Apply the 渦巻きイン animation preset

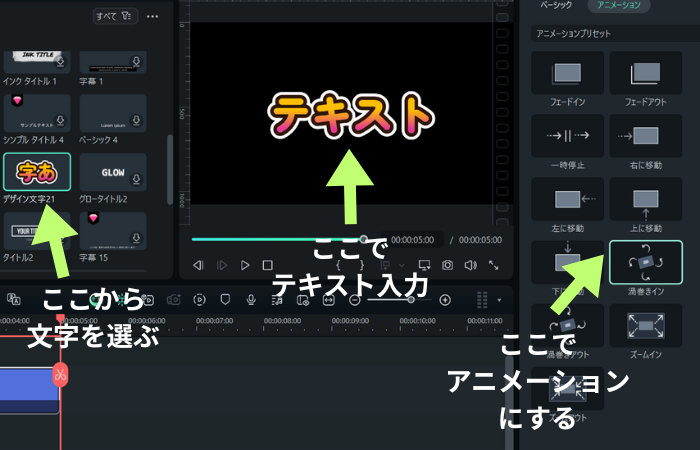pos(646,262)
